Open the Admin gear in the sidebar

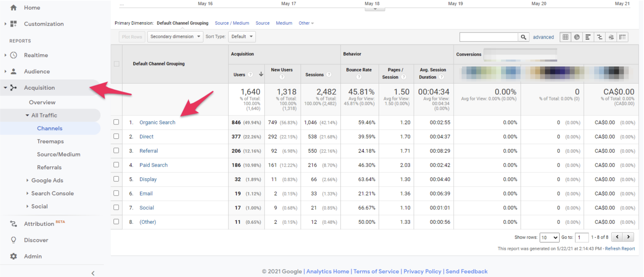(14, 256)
